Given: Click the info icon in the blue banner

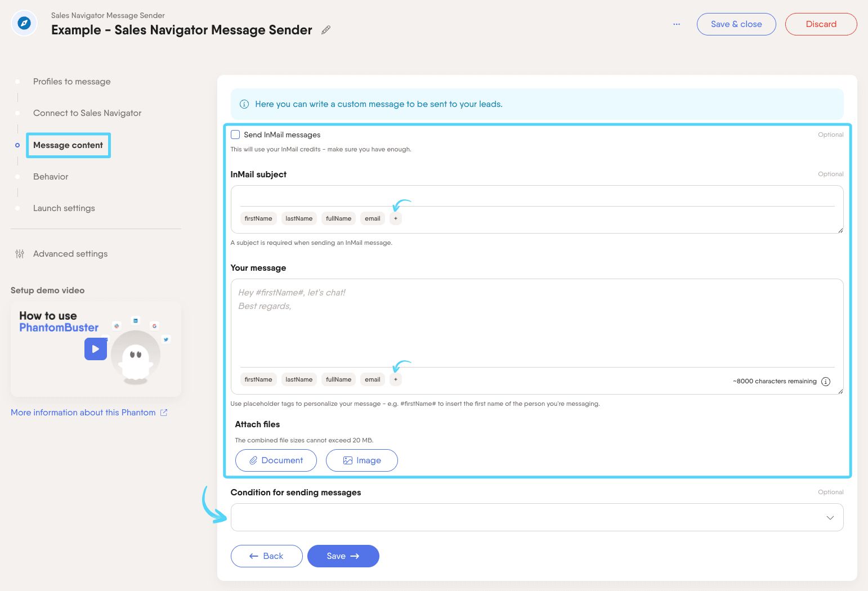Looking at the screenshot, I should click(244, 104).
